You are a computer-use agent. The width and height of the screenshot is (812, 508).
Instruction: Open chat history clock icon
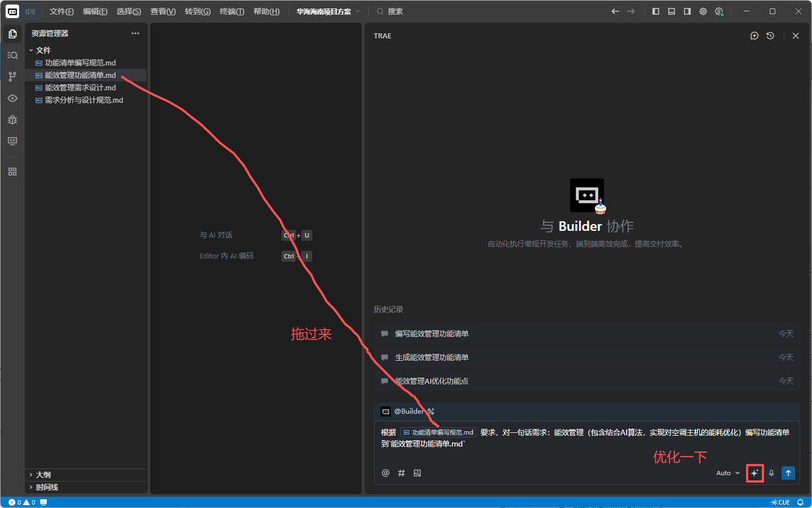pyautogui.click(x=770, y=36)
